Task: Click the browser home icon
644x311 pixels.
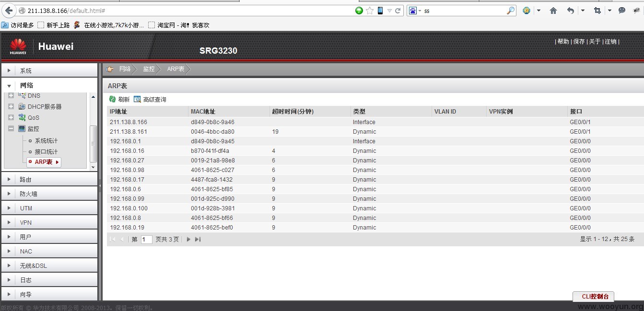Action: click(x=553, y=11)
